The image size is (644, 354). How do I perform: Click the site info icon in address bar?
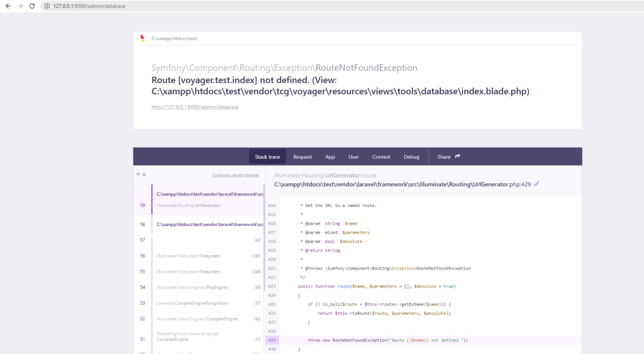pyautogui.click(x=47, y=6)
